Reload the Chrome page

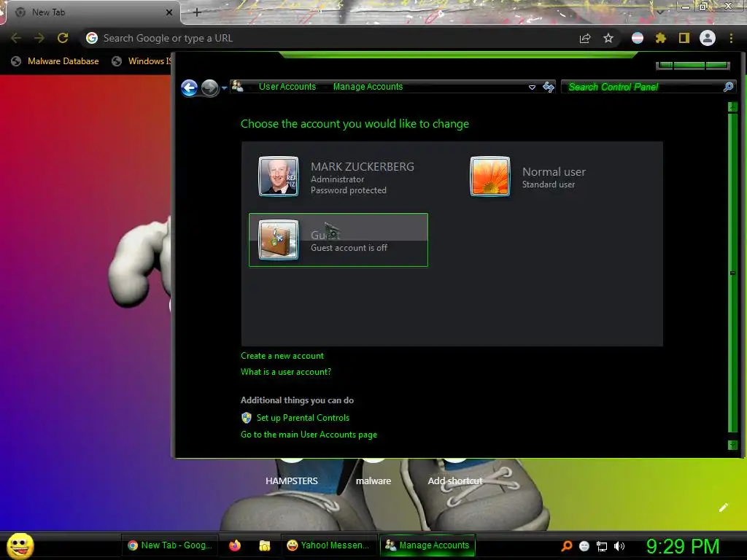pyautogui.click(x=63, y=38)
